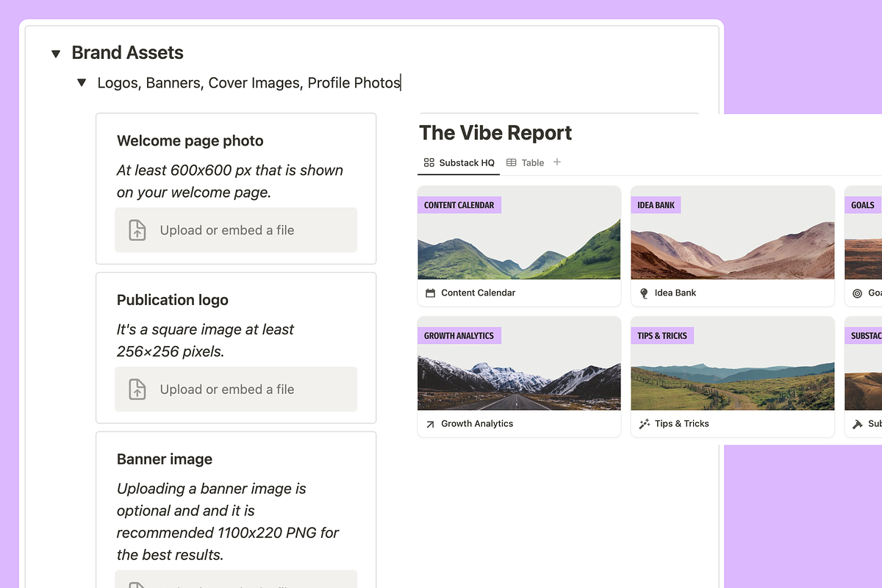Click The Vibe Report page title
This screenshot has width=882, height=588.
(x=495, y=133)
